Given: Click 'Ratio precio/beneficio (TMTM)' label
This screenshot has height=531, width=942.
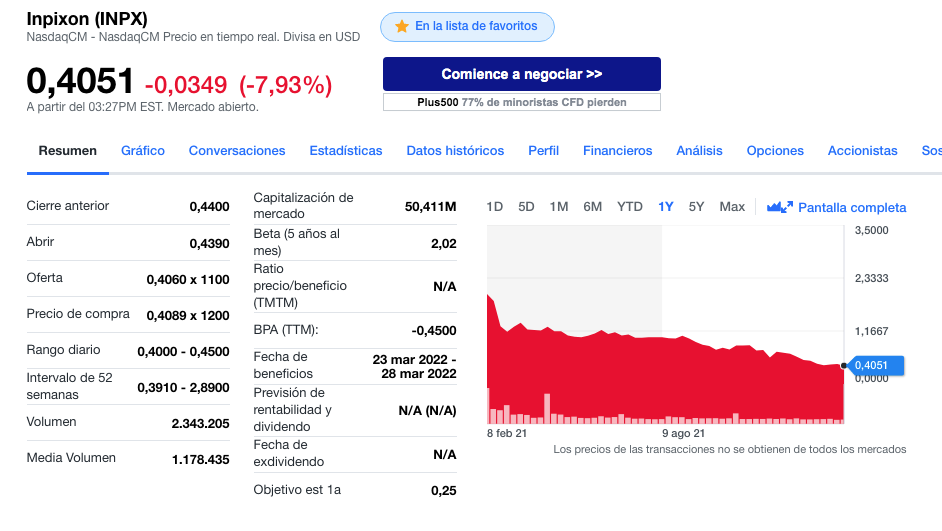Looking at the screenshot, I should pos(300,285).
